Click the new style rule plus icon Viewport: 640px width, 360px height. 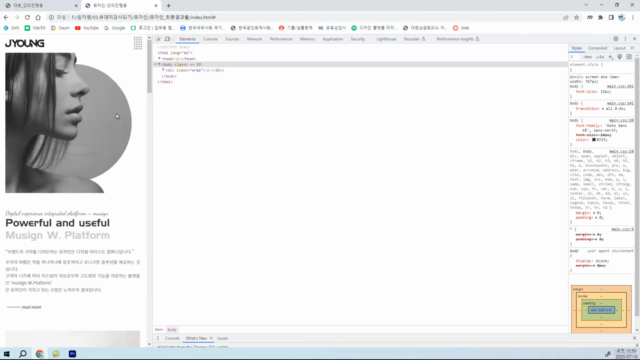pyautogui.click(x=611, y=57)
